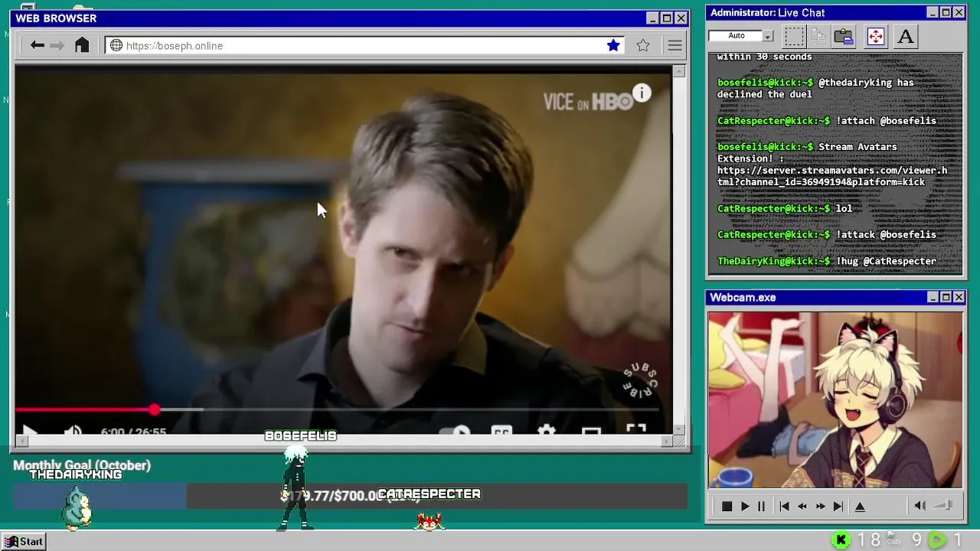The height and width of the screenshot is (551, 980).
Task: Select the dashed marquee tool in Live Chat
Action: pos(794,36)
